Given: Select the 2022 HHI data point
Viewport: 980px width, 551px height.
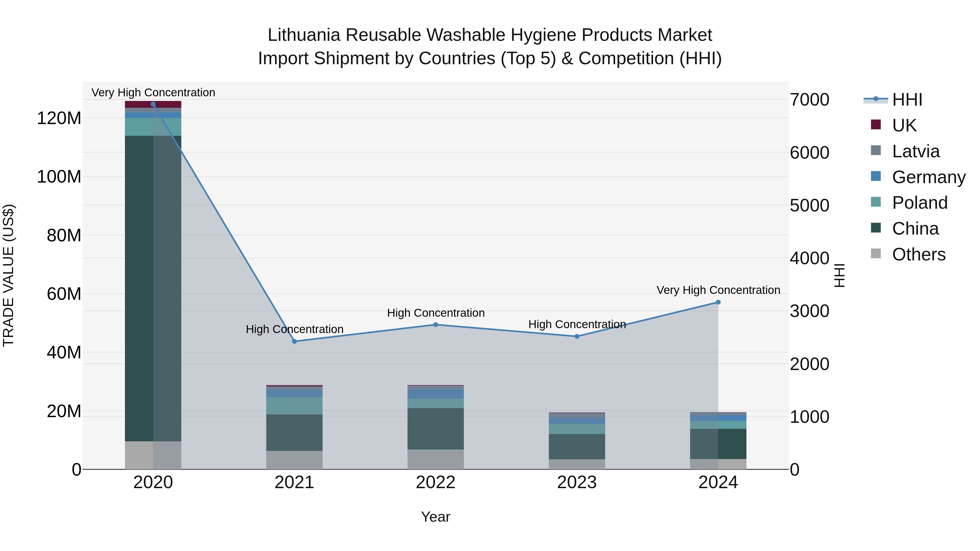Looking at the screenshot, I should 436,325.
